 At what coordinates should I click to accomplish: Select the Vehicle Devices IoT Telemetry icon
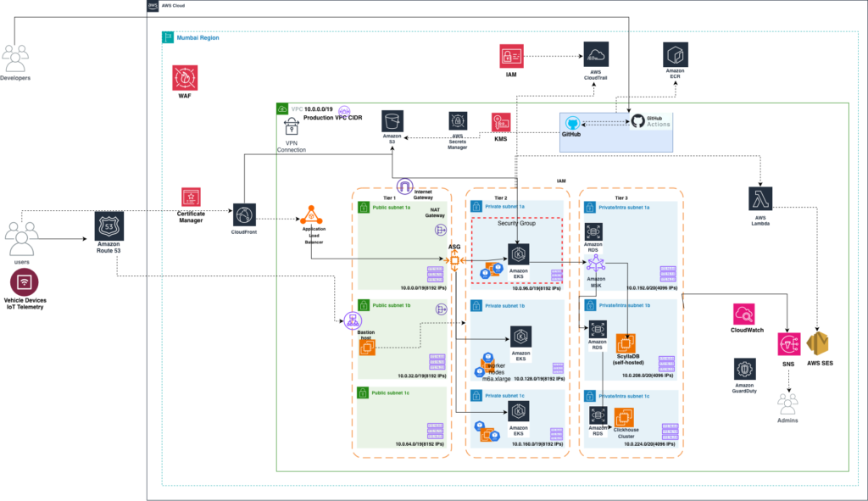pyautogui.click(x=25, y=281)
